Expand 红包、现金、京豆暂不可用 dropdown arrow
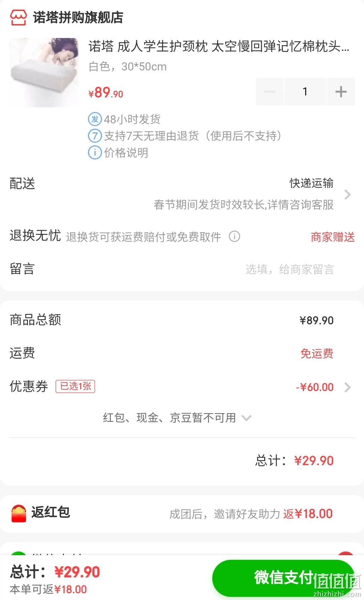This screenshot has width=364, height=600. pyautogui.click(x=247, y=418)
